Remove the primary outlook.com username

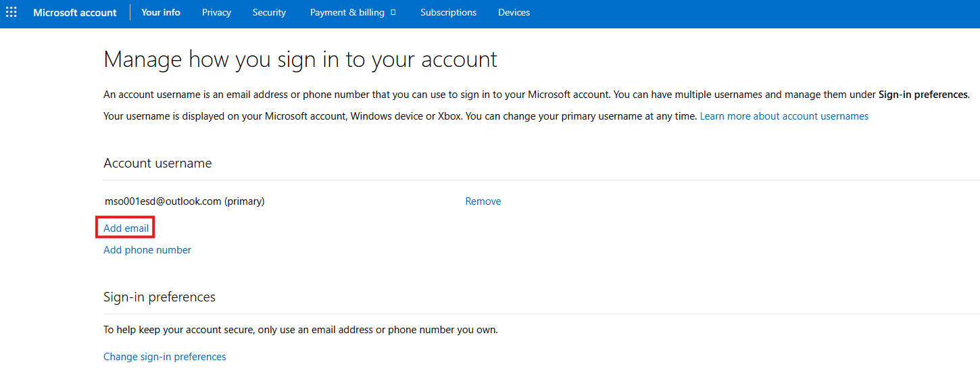[x=483, y=201]
